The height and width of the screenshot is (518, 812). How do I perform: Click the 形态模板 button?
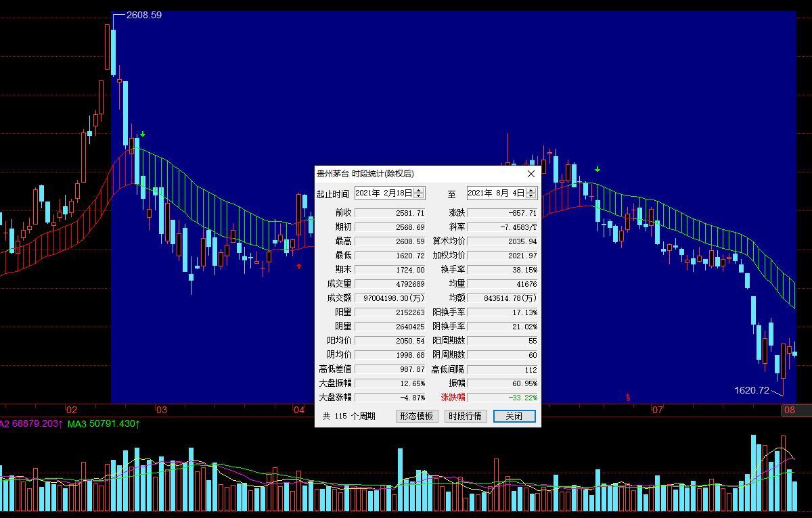coord(416,416)
